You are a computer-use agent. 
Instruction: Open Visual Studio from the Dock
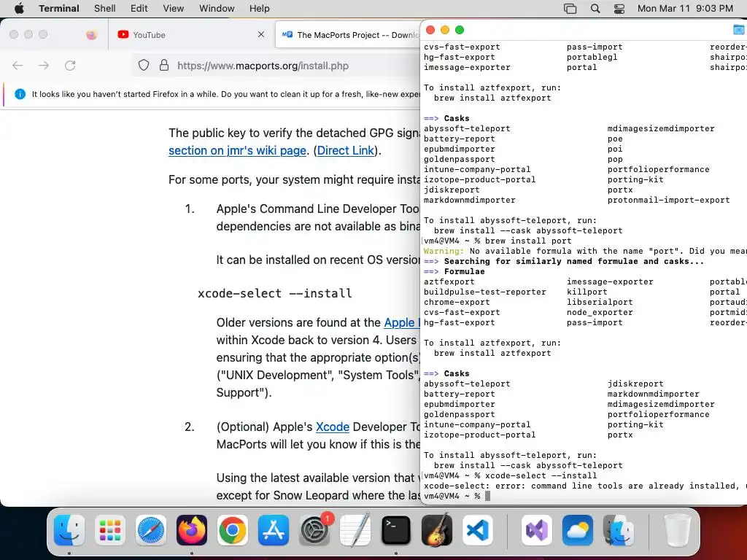(537, 530)
